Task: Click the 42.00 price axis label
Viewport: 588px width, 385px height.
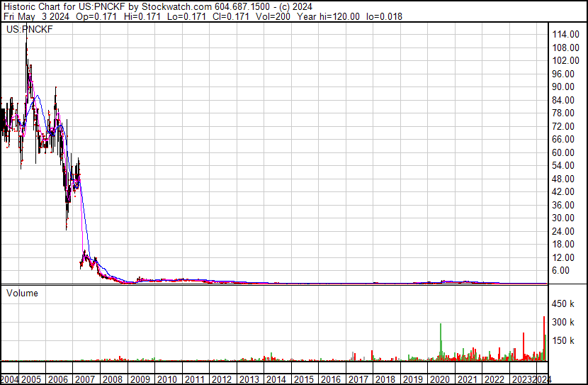Action: click(x=563, y=191)
